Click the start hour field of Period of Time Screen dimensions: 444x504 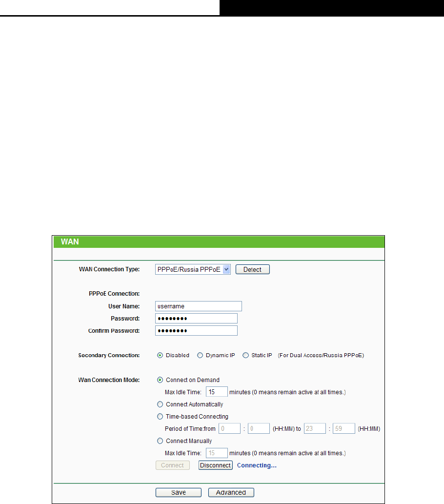pos(229,428)
